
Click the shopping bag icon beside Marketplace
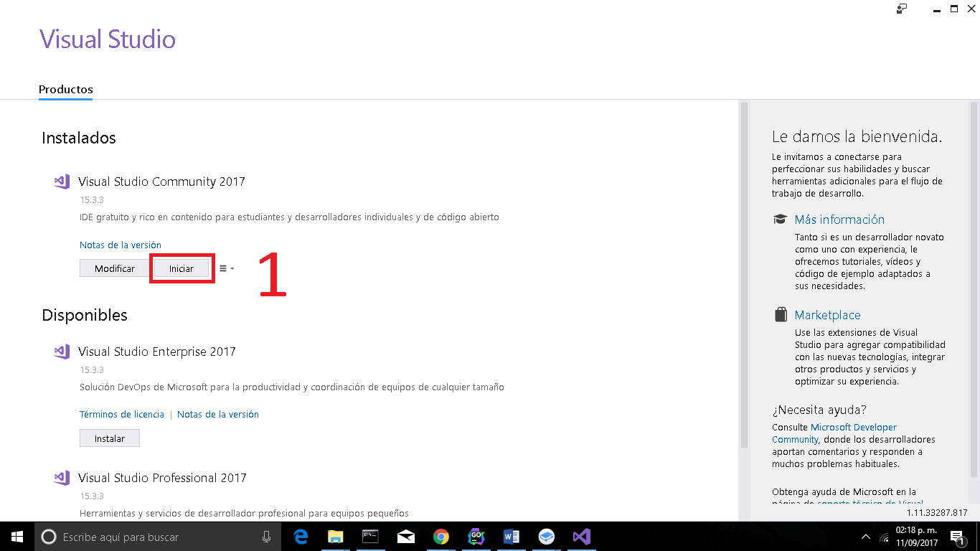(x=781, y=315)
